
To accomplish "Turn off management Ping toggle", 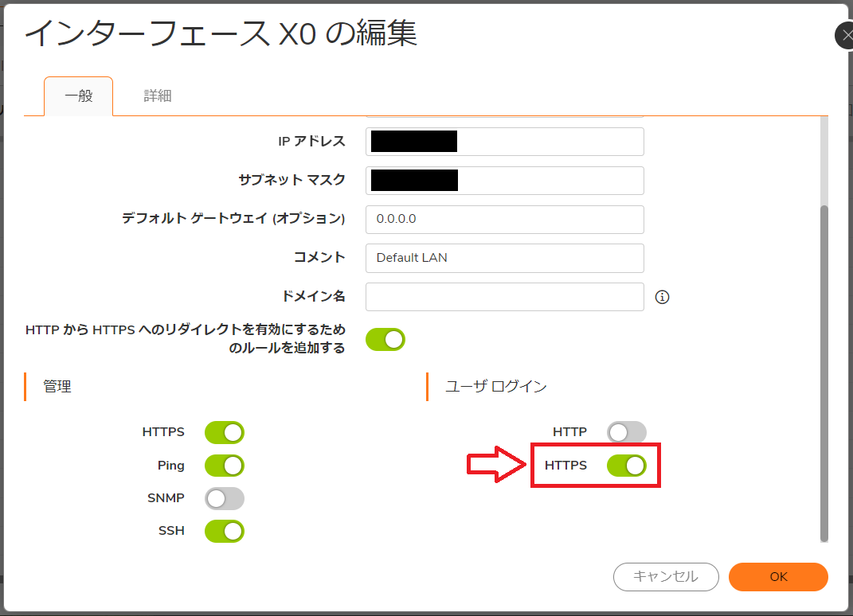I will [x=224, y=466].
